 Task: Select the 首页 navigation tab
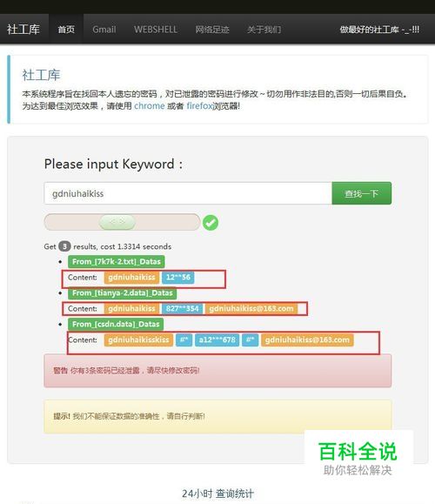66,30
